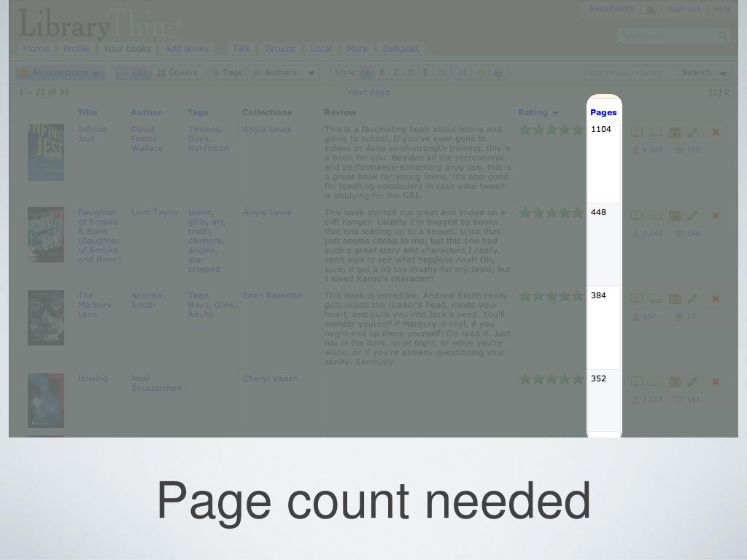Open book details icon for Unwind

[x=636, y=381]
